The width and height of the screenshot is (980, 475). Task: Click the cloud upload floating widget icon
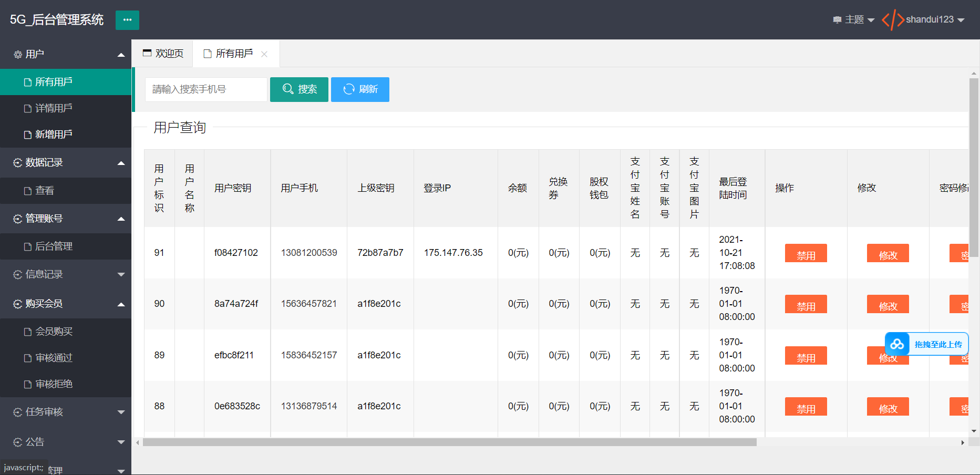point(898,344)
